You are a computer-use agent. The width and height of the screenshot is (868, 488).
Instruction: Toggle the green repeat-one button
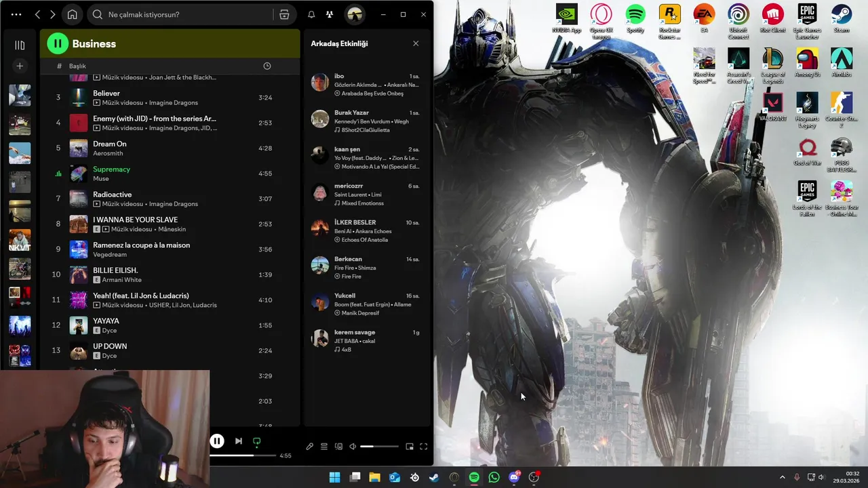(256, 441)
